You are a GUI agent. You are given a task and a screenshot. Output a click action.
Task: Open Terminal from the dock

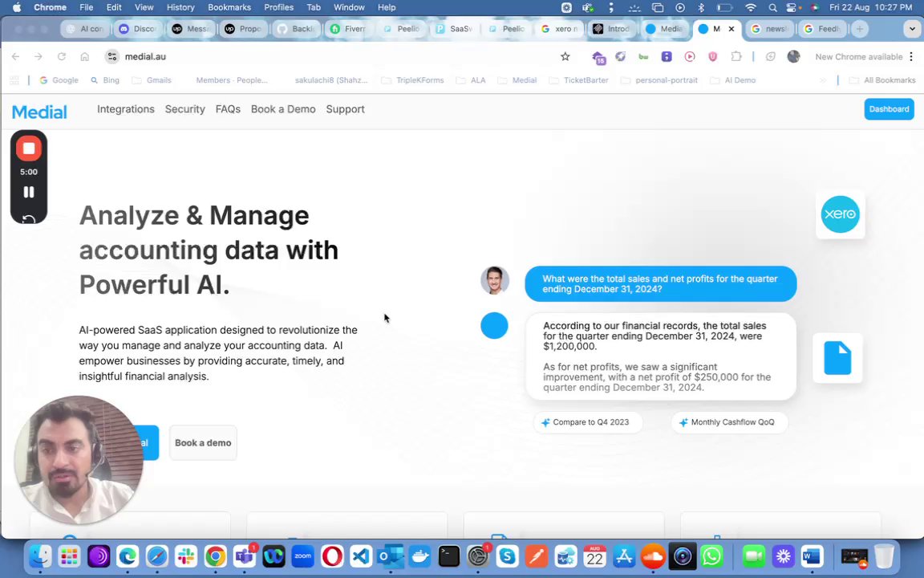point(449,556)
